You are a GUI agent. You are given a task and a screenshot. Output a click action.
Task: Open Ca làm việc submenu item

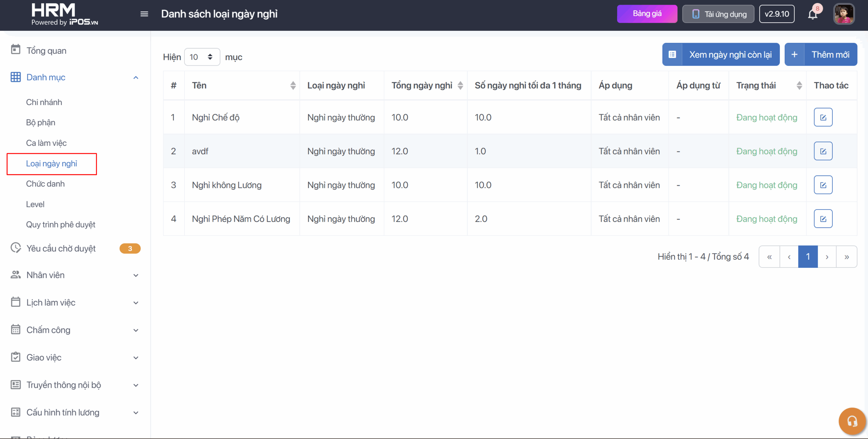[x=46, y=143]
